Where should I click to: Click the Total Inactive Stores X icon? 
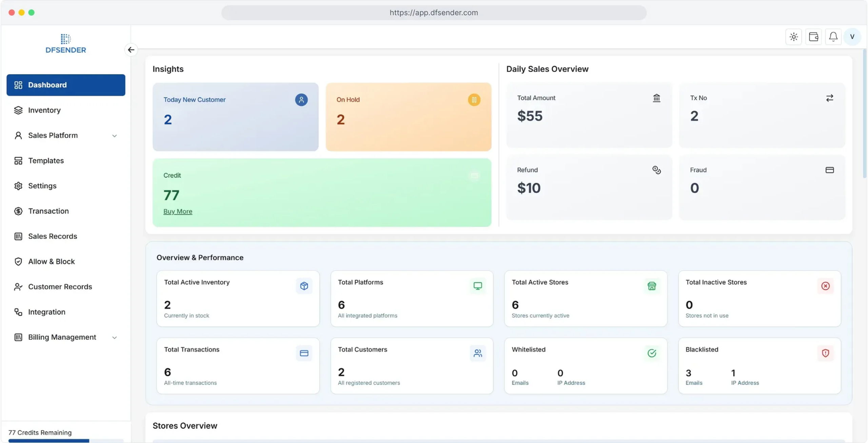click(825, 286)
